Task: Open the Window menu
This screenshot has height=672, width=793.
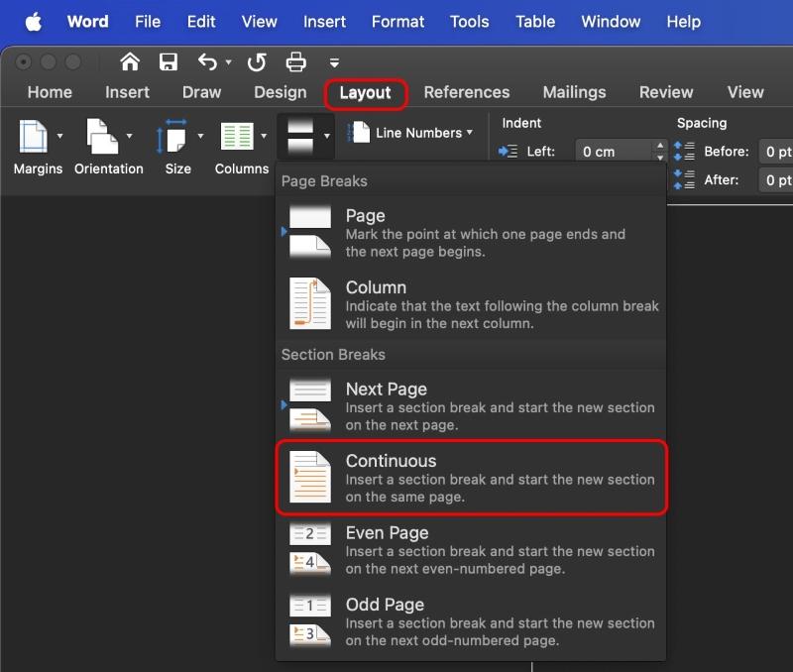Action: click(x=611, y=22)
